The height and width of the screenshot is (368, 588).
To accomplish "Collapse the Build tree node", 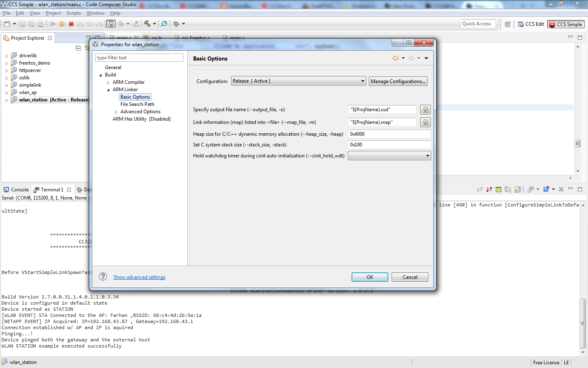I will 100,75.
